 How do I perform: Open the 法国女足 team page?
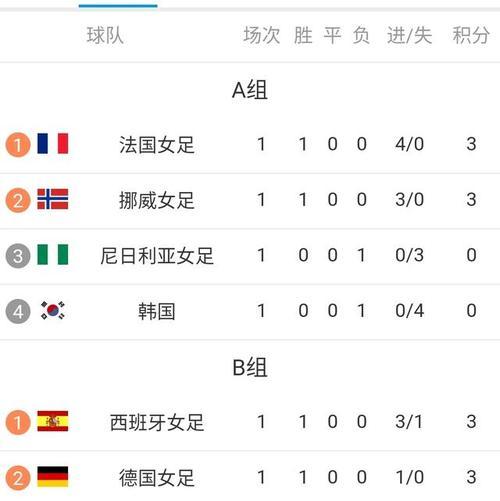157,145
